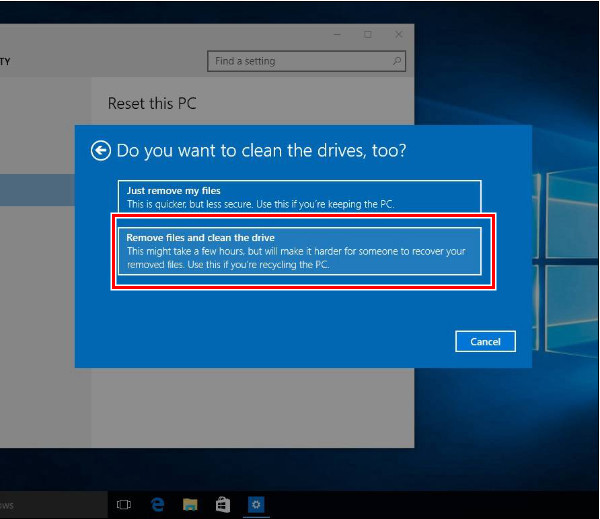Image resolution: width=600 pixels, height=519 pixels.
Task: Maximize the Settings window
Action: coord(368,34)
